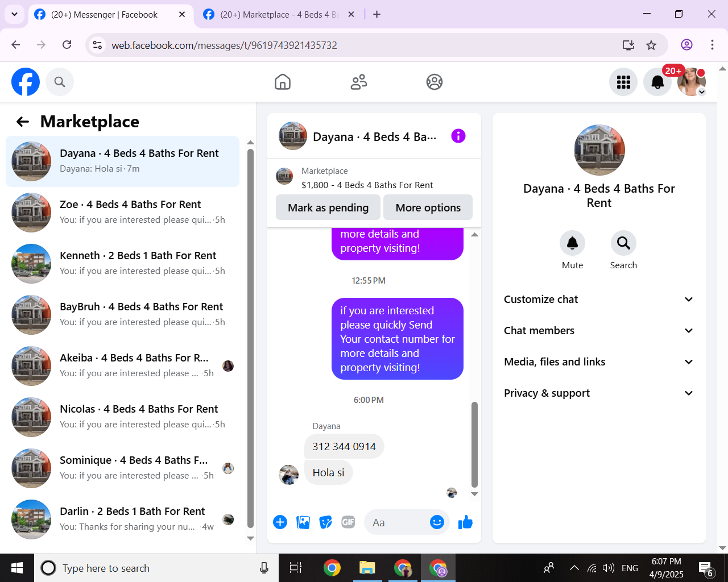Open Sominique 4 Beds 4 Baths conversation

[122, 468]
